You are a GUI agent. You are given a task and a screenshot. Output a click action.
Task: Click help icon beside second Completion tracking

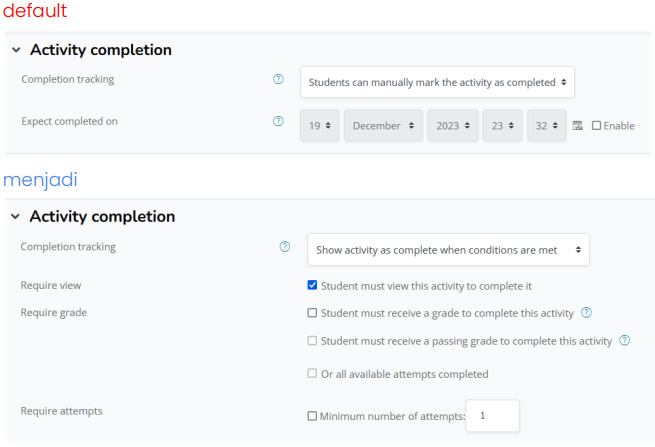click(285, 247)
